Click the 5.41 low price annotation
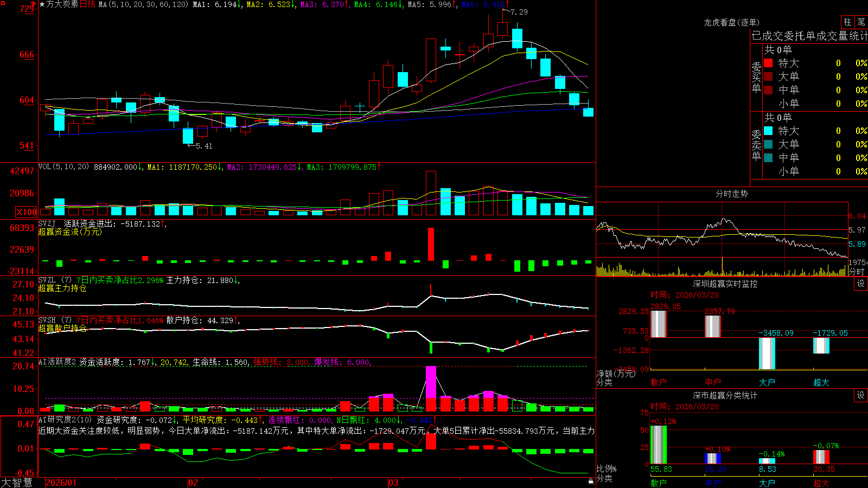868x488 pixels. pyautogui.click(x=204, y=146)
